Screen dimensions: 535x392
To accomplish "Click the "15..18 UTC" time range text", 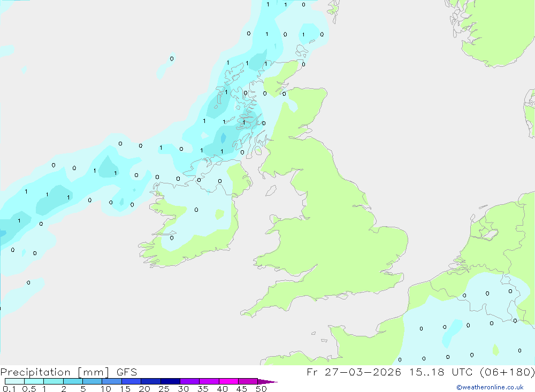I will coord(441,372).
